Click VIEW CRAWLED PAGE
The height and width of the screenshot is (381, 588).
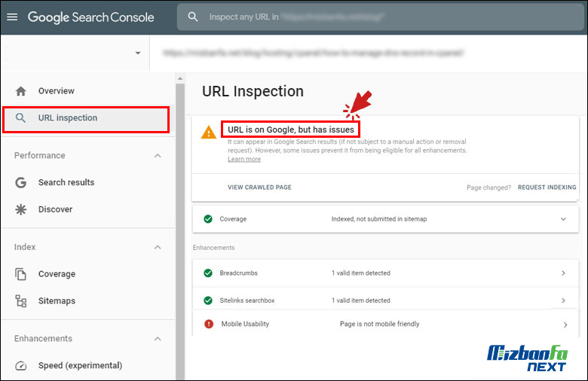click(259, 187)
